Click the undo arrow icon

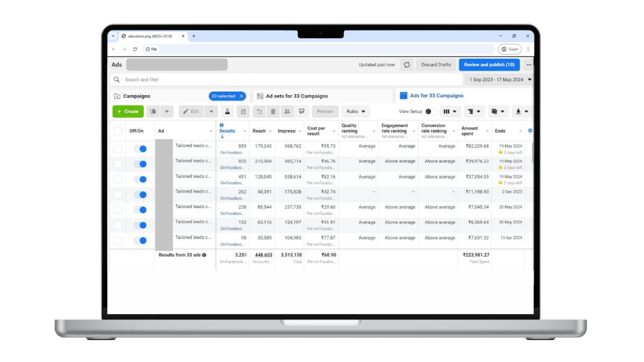tap(259, 112)
